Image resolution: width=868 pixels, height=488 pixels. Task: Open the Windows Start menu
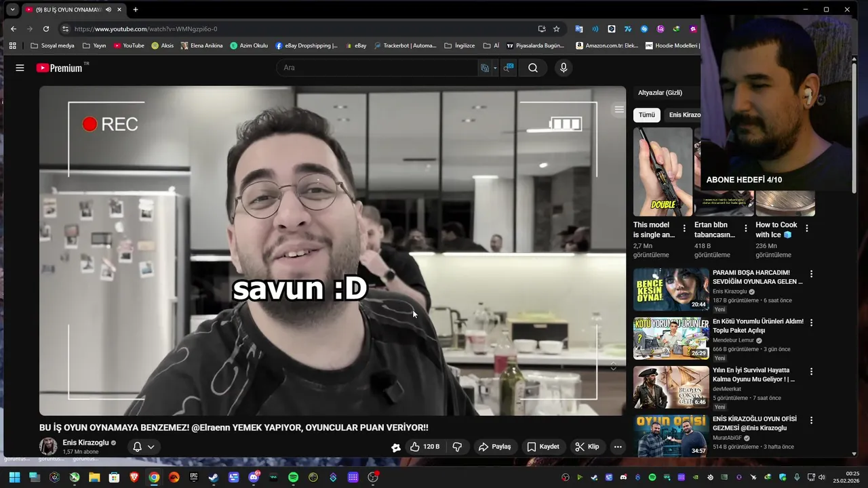point(14,477)
